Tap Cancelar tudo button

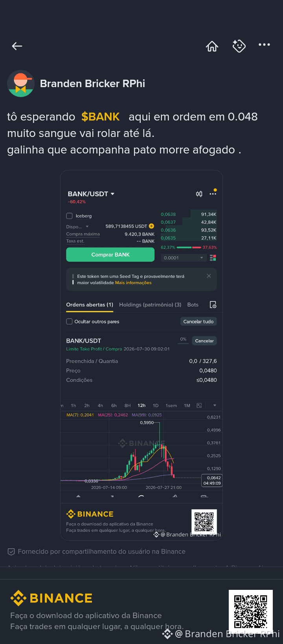198,321
